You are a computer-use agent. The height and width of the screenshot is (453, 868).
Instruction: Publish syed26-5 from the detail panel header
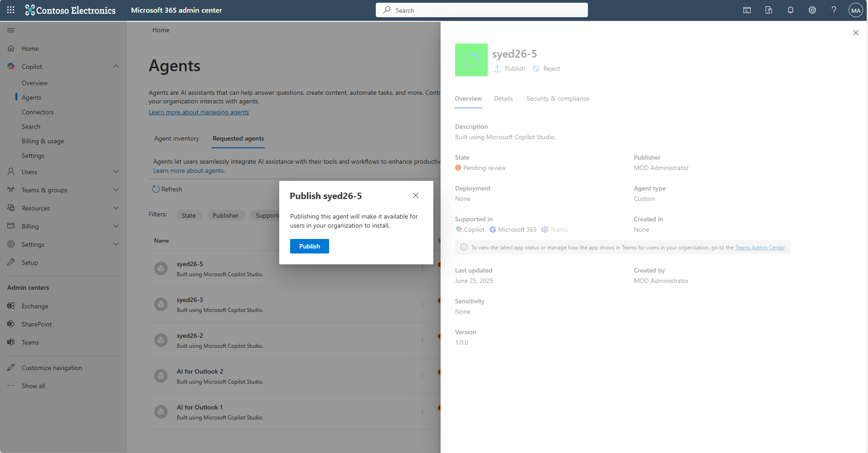[509, 68]
